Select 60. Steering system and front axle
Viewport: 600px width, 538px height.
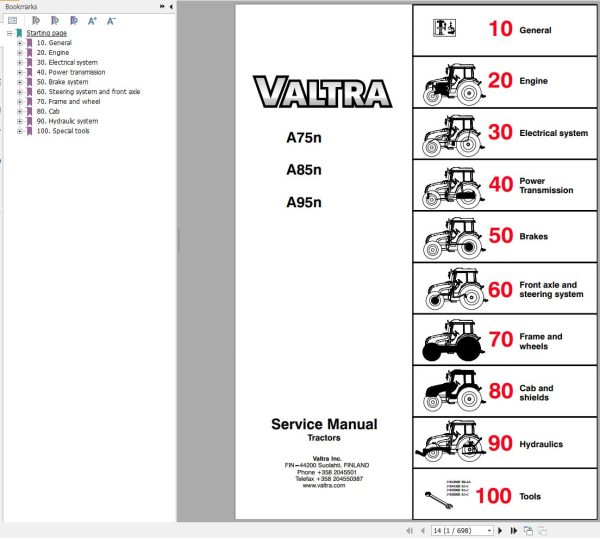tap(88, 91)
